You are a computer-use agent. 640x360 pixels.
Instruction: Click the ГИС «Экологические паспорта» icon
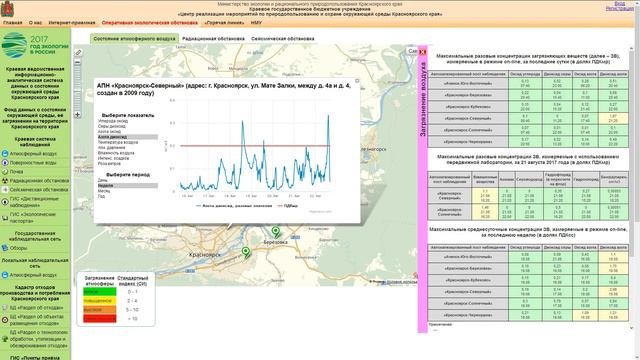(5, 218)
